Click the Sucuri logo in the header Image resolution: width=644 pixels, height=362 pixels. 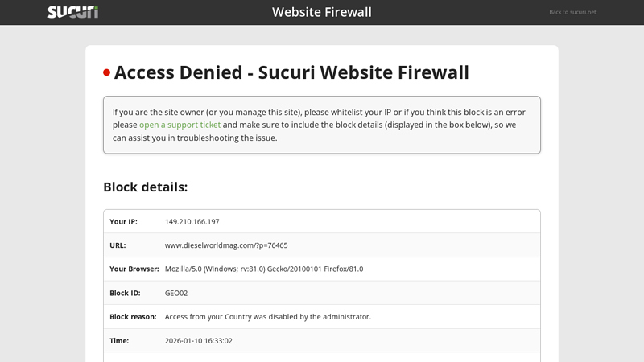click(72, 12)
